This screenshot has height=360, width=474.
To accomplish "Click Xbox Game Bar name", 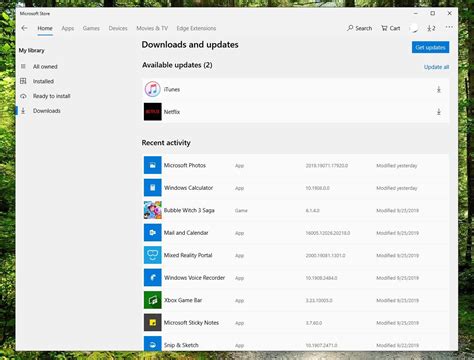I will point(183,300).
